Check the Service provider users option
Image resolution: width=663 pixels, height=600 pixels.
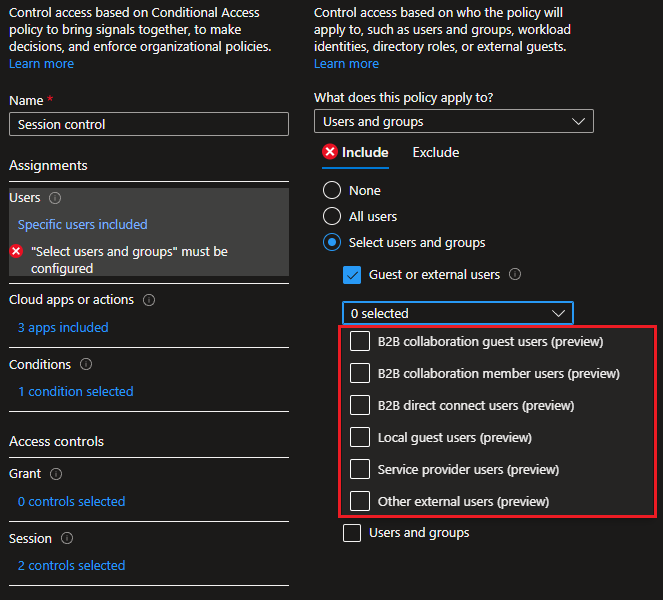tap(360, 469)
